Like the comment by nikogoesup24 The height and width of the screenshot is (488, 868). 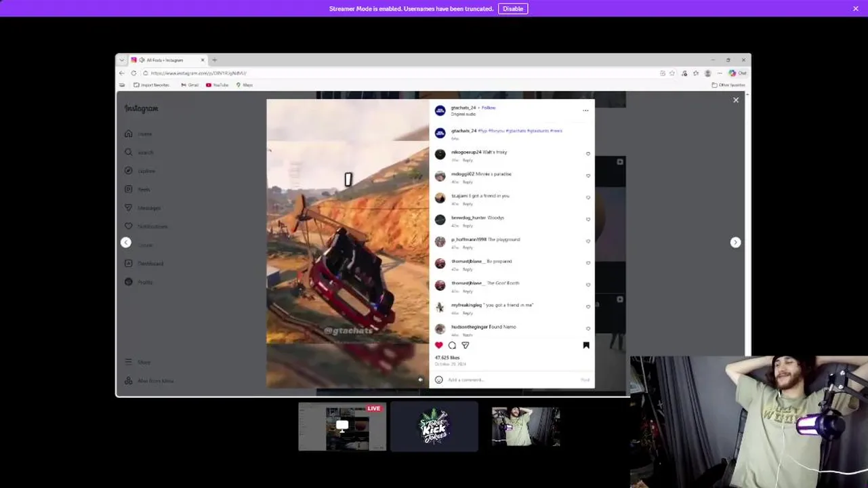(x=587, y=154)
